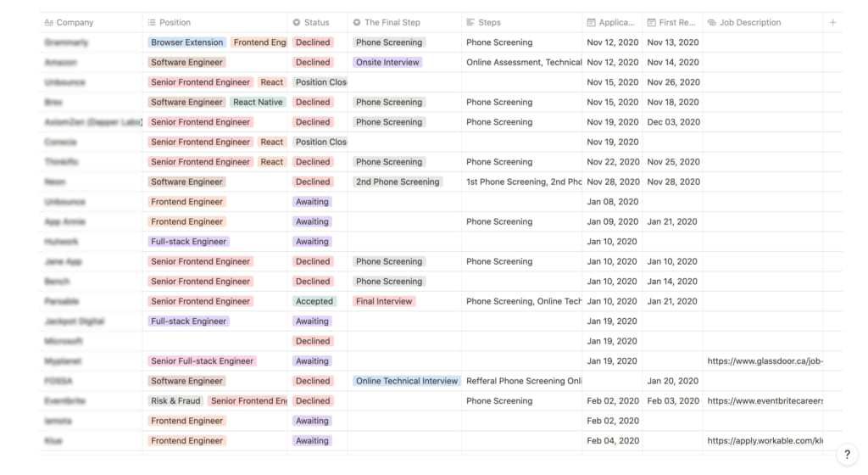The height and width of the screenshot is (475, 868).
Task: Open the Applica... date column header
Action: [612, 23]
